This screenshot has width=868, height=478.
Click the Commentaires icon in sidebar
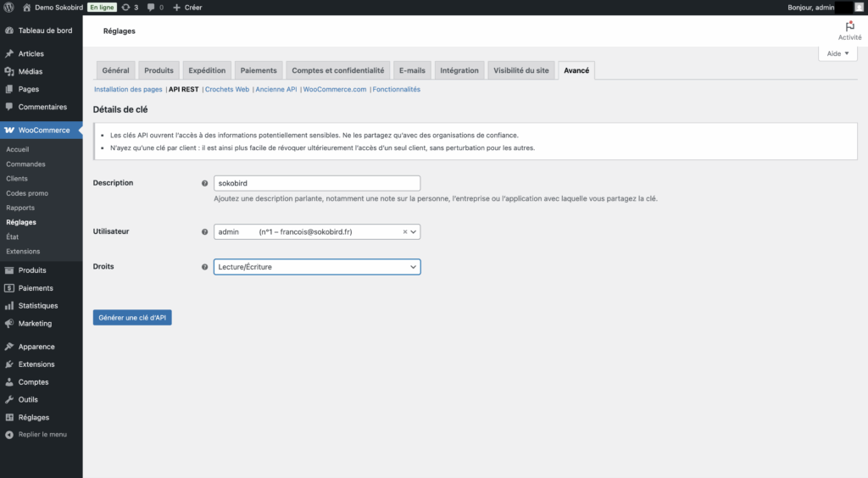(x=9, y=107)
